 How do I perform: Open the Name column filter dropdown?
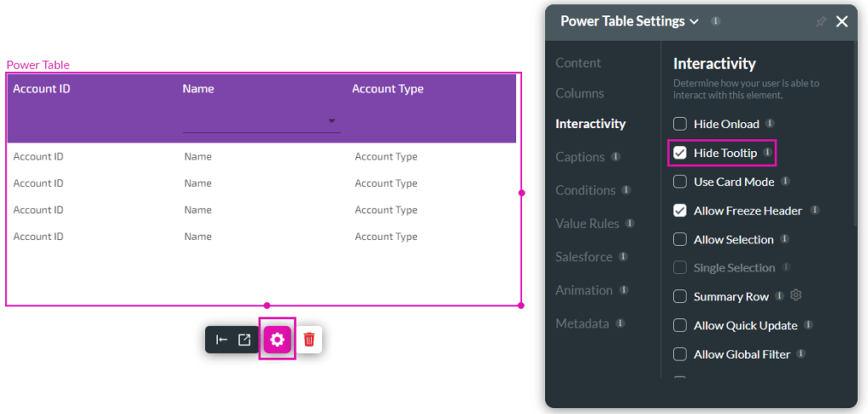331,121
